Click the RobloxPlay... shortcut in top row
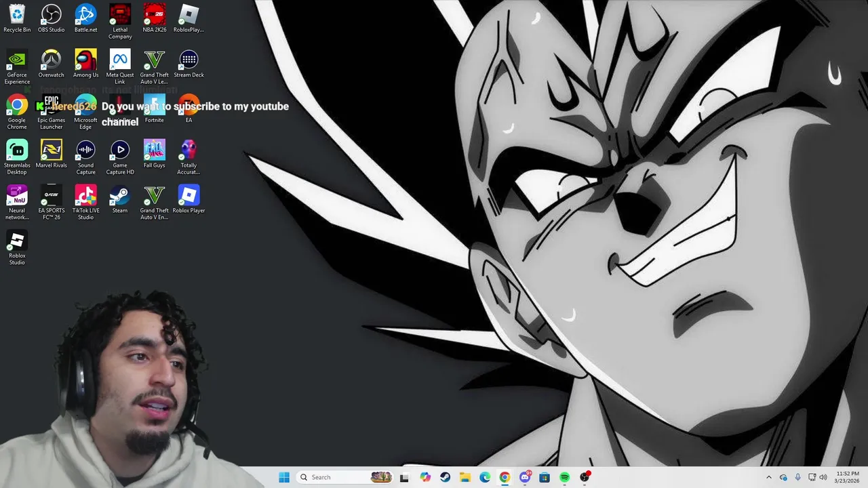Screen dimensions: 868x488 click(x=189, y=18)
